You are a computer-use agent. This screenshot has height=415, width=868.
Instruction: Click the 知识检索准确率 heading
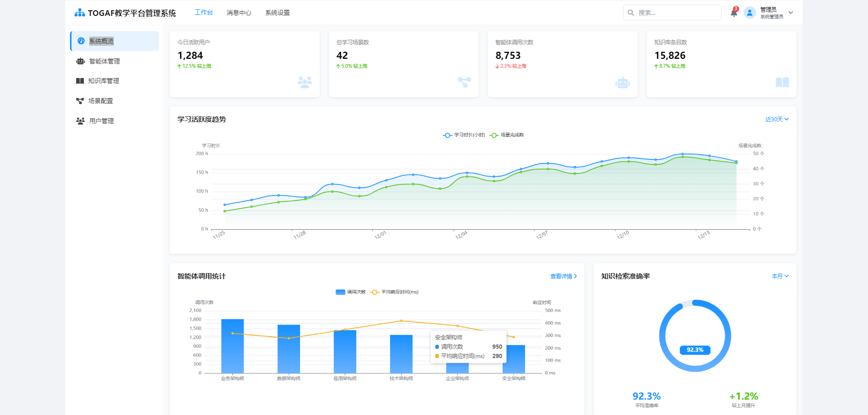(x=625, y=276)
